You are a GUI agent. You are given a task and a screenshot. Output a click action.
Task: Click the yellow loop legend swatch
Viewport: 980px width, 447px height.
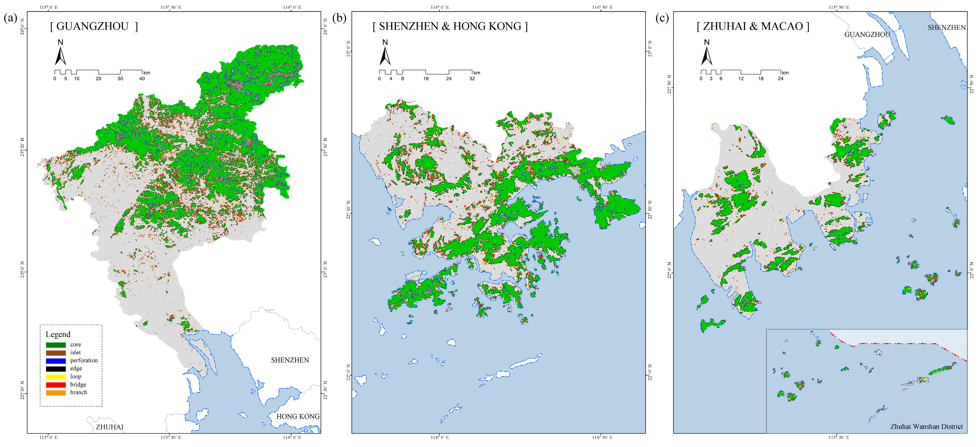[55, 377]
